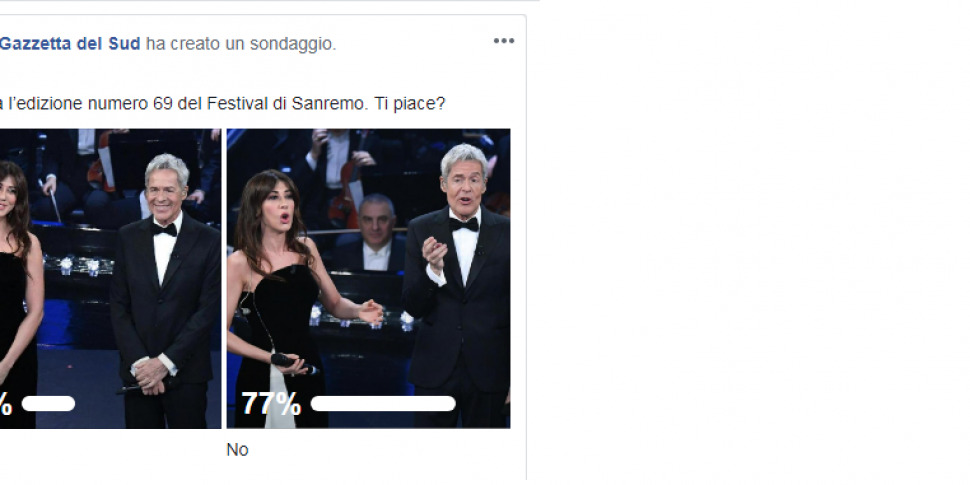Select the left poll photo option
970x485 pixels.
[x=110, y=278]
